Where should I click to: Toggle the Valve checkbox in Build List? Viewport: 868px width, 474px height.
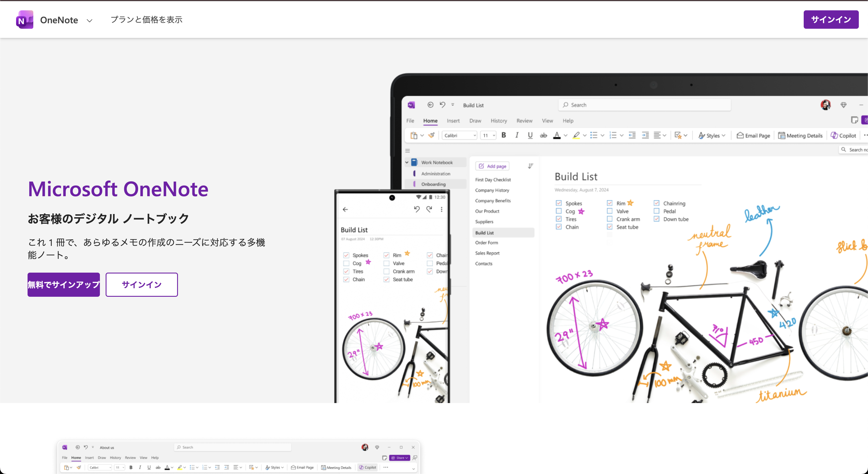tap(610, 211)
